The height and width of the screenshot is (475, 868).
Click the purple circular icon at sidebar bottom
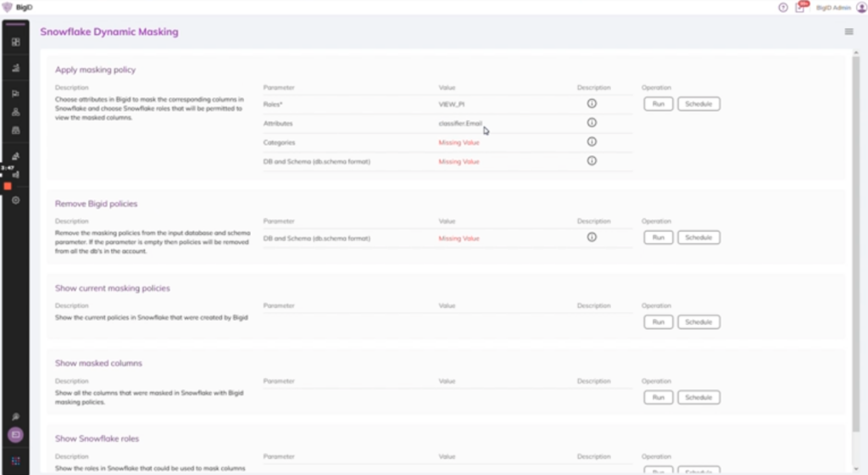click(15, 435)
